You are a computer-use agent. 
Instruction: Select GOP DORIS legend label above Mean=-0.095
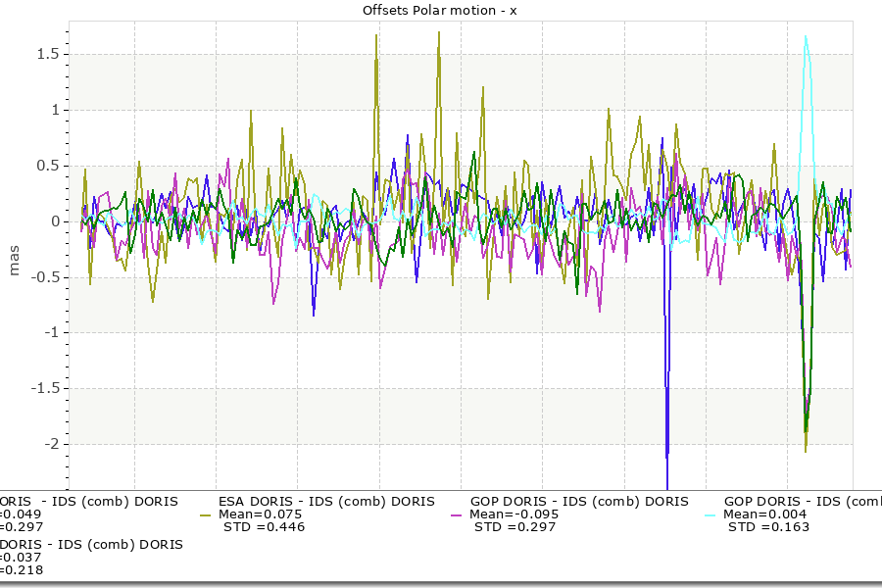[x=579, y=501]
